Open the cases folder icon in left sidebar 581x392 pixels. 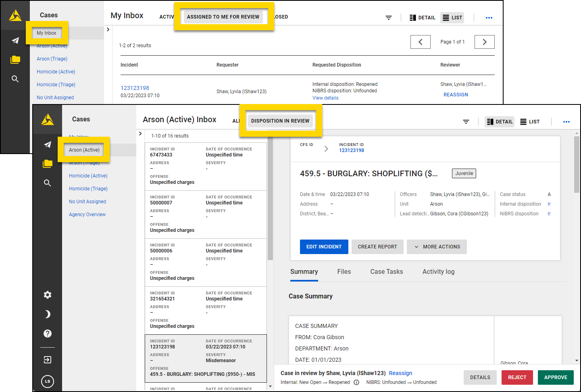point(47,164)
